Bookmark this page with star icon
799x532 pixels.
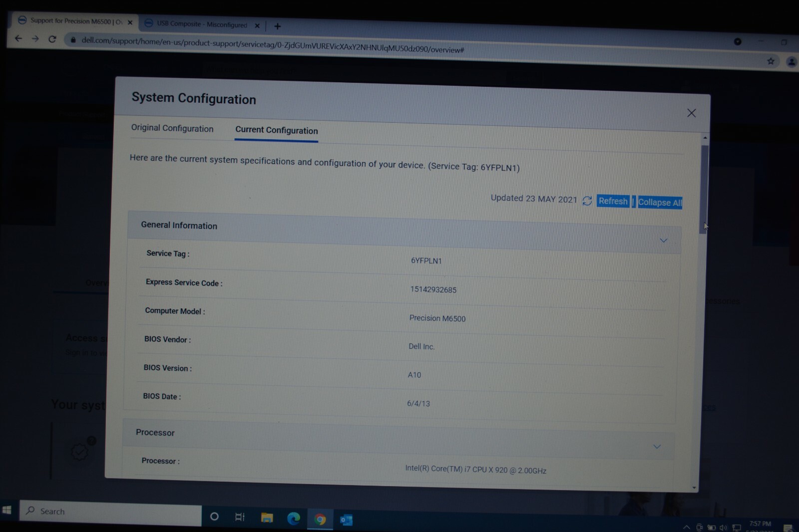point(771,61)
